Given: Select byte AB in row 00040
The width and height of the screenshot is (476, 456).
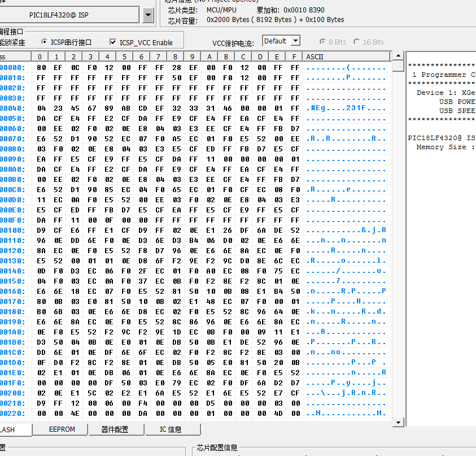Looking at the screenshot, I should [x=125, y=108].
